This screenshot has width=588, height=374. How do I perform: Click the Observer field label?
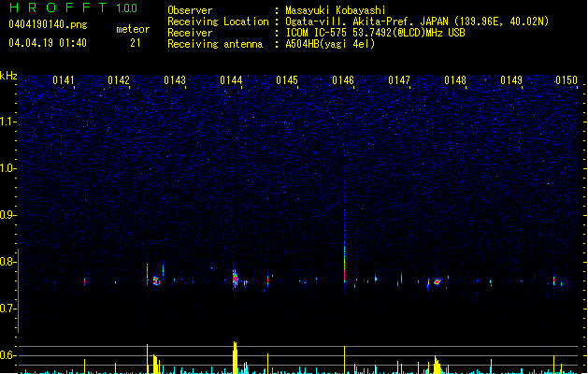pyautogui.click(x=190, y=10)
